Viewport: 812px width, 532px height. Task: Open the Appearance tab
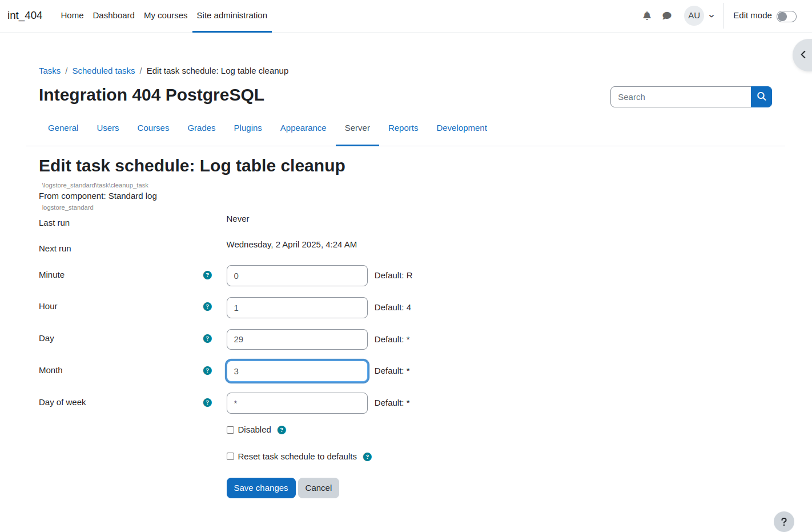[303, 128]
